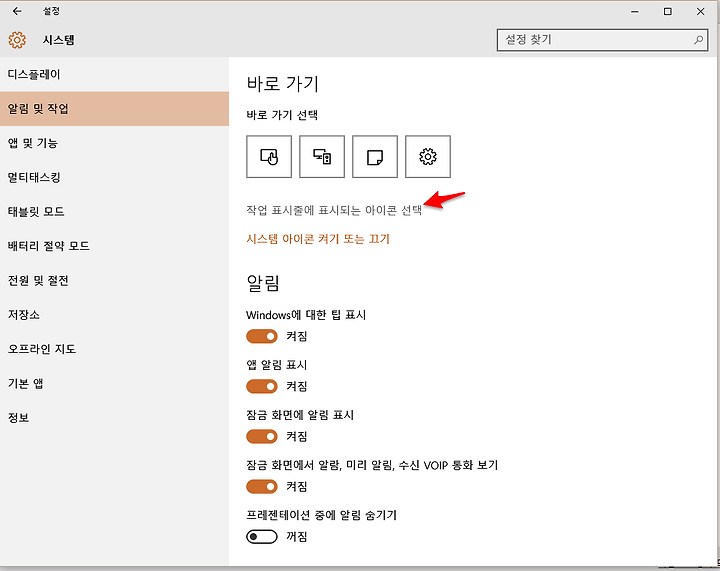Click '시스템 아이콘 켜기 또는 끄기' link
The image size is (720, 571).
pyautogui.click(x=318, y=239)
